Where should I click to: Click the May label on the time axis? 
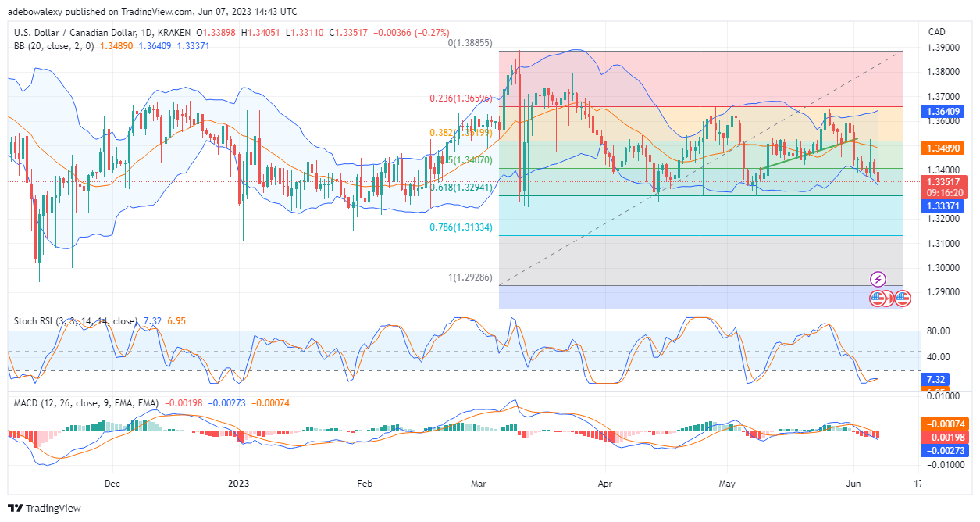(x=726, y=483)
